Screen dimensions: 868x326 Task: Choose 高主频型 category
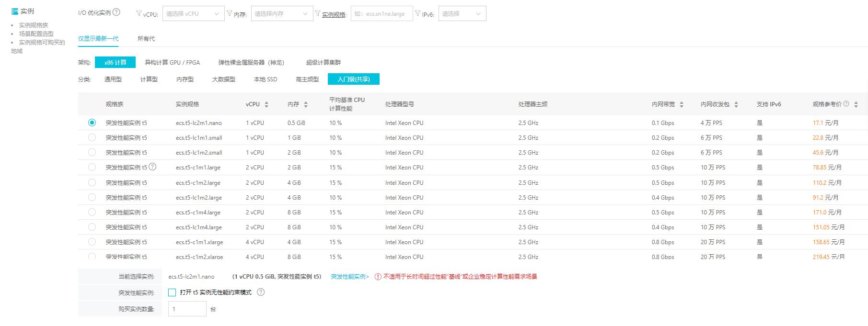click(x=307, y=79)
